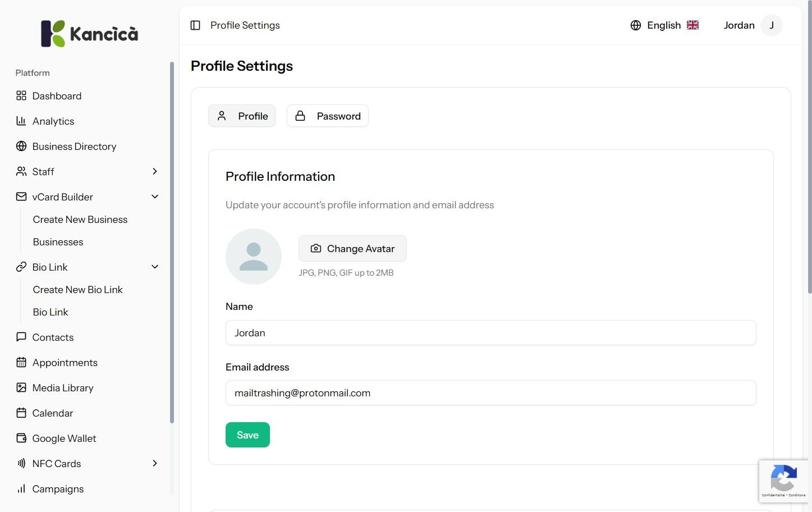This screenshot has width=812, height=512.
Task: Click the Change Avatar button
Action: click(352, 249)
